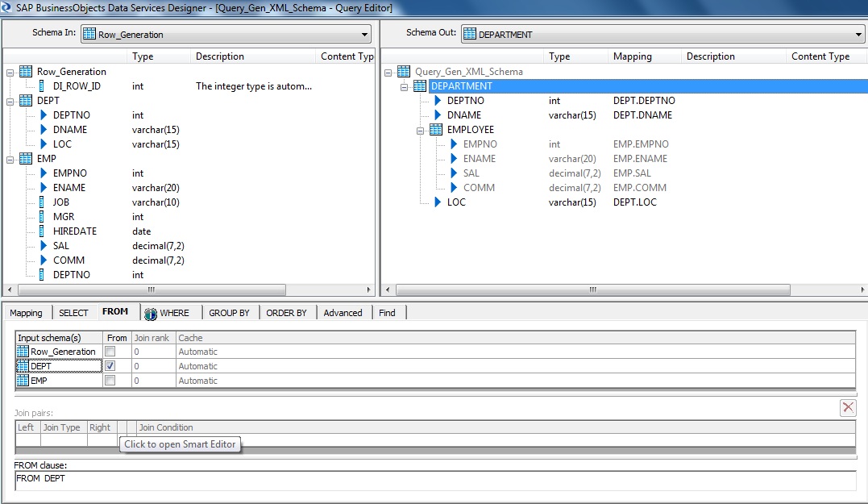The image size is (868, 504).
Task: Click the Row_Generation table icon in Input schema list
Action: coord(23,352)
